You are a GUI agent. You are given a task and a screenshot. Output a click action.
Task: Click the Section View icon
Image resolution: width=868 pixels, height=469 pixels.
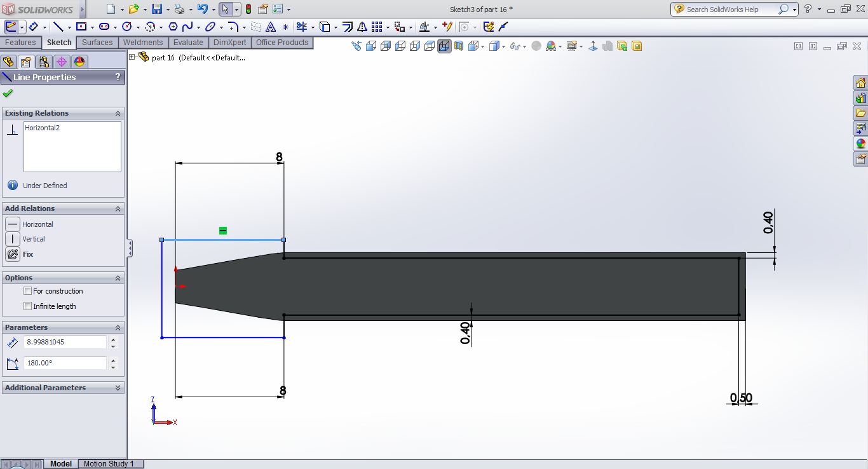point(459,46)
